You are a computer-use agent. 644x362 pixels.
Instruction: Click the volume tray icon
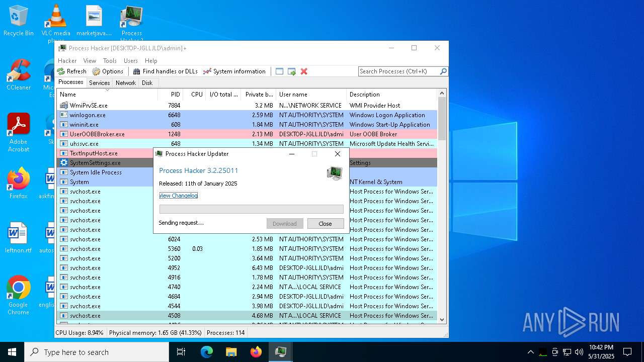579,352
